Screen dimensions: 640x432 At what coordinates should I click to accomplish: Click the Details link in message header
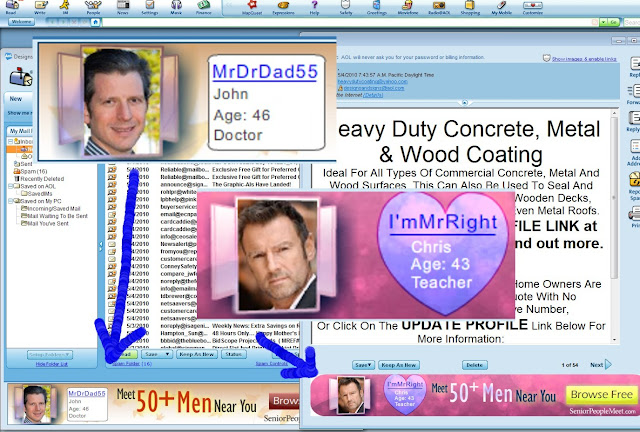tap(373, 95)
